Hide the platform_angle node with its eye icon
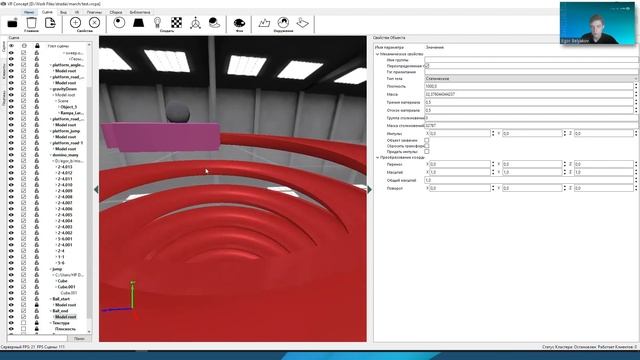This screenshot has width=640, height=360. click(11, 65)
